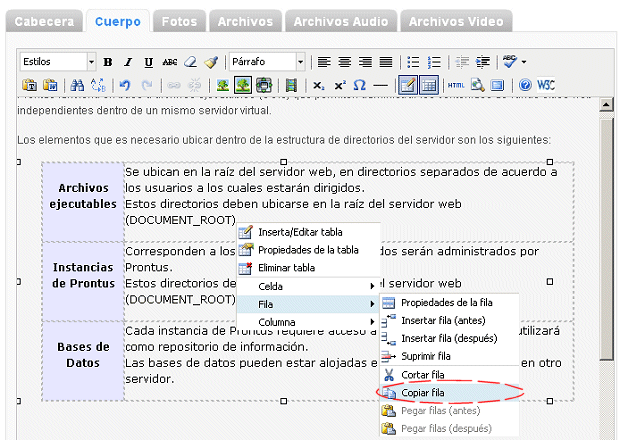Choose Propiedades de la tabla
This screenshot has width=620, height=440.
click(308, 250)
